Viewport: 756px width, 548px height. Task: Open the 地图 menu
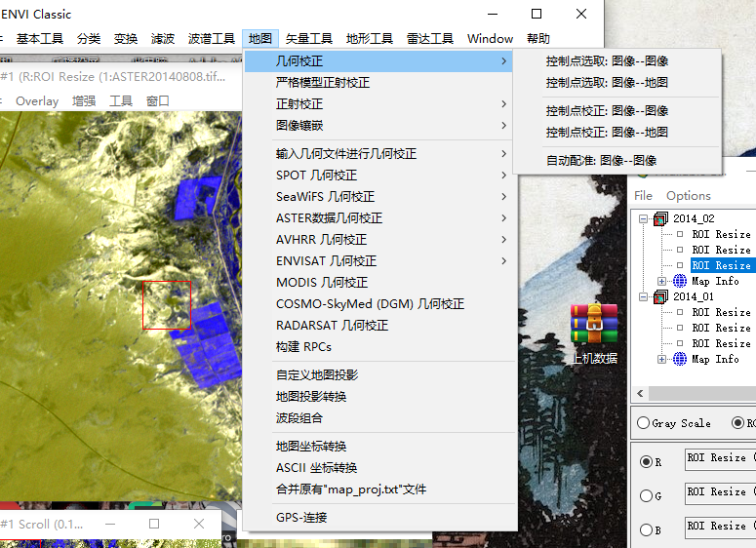point(260,39)
